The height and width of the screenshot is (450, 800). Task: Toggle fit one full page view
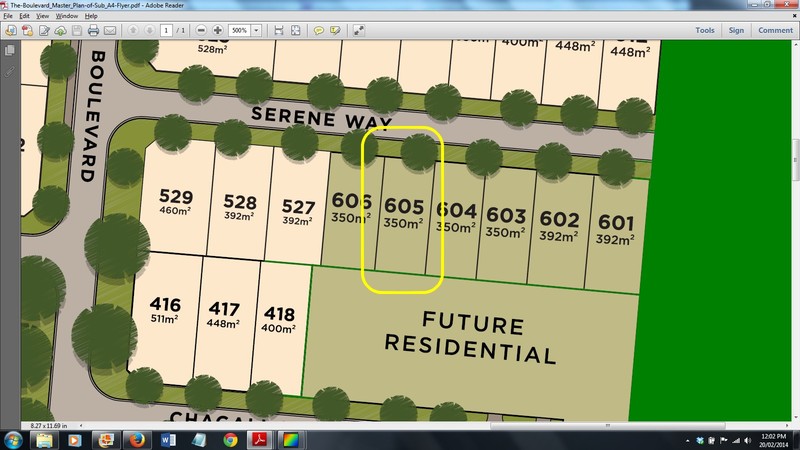pyautogui.click(x=296, y=31)
